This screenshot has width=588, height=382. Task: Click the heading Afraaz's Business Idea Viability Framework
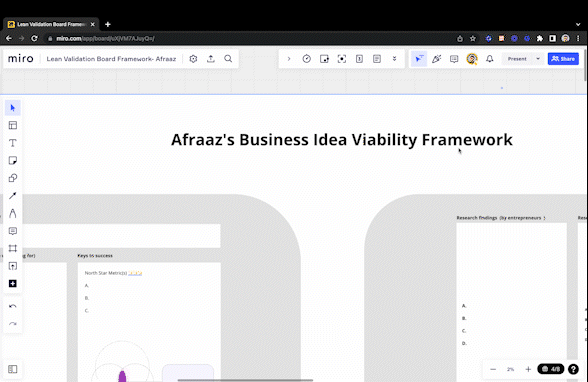click(342, 140)
